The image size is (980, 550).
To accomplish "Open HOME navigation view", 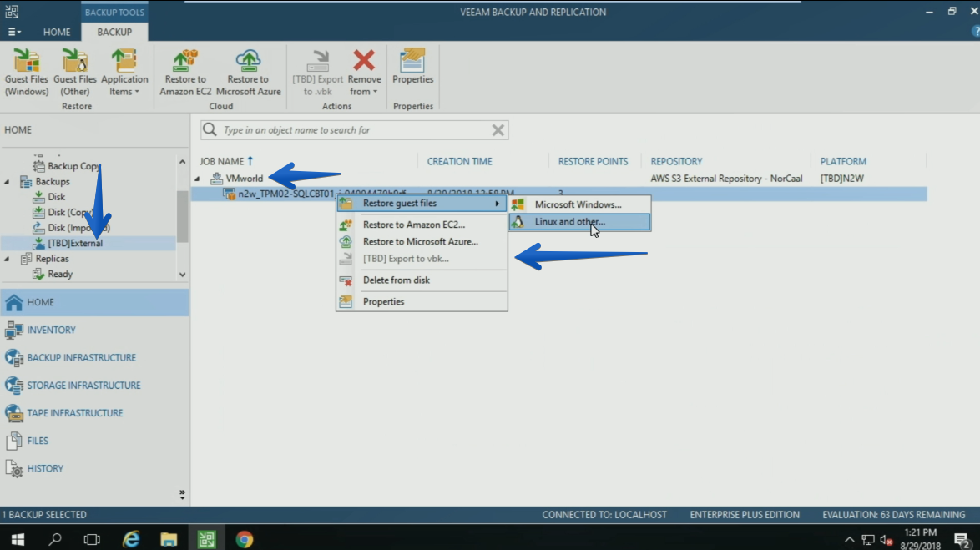I will (95, 302).
